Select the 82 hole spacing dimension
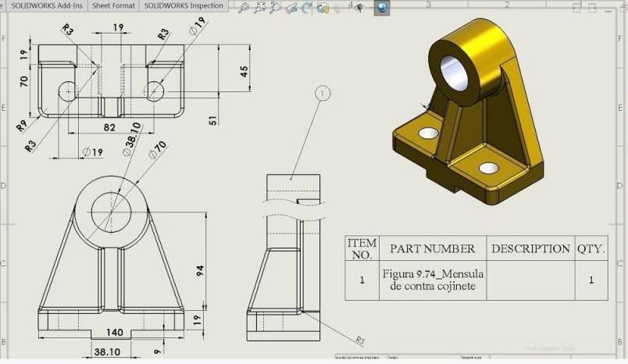Viewport: 628px width, 364px height. coord(109,127)
